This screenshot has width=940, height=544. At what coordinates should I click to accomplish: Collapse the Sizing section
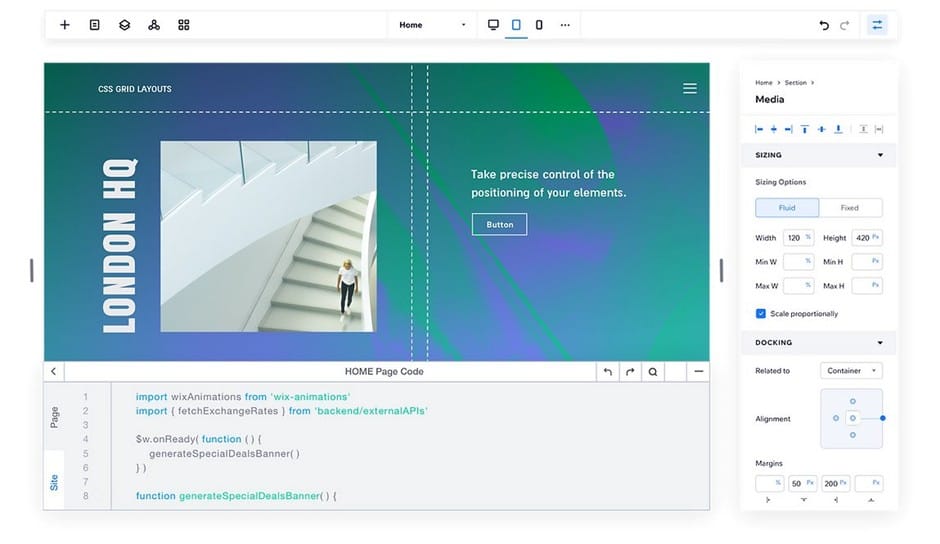(880, 155)
